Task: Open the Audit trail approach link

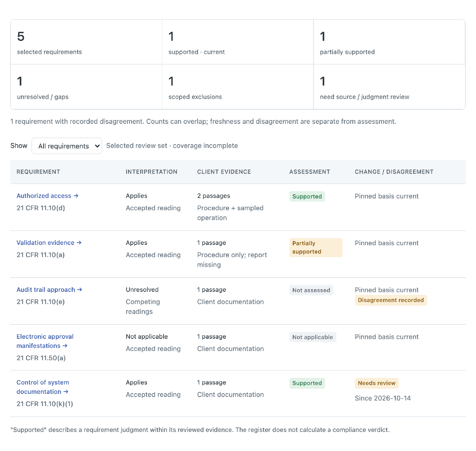Action: 49,290
